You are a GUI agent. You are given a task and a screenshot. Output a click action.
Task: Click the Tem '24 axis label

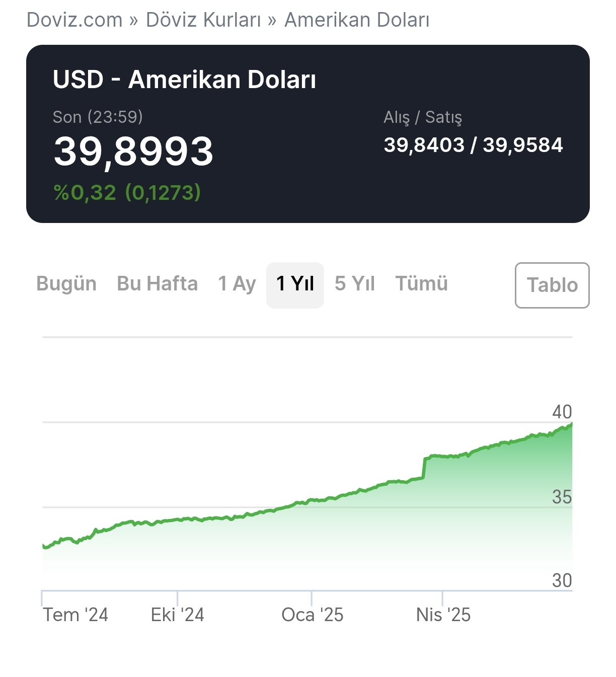(x=75, y=615)
